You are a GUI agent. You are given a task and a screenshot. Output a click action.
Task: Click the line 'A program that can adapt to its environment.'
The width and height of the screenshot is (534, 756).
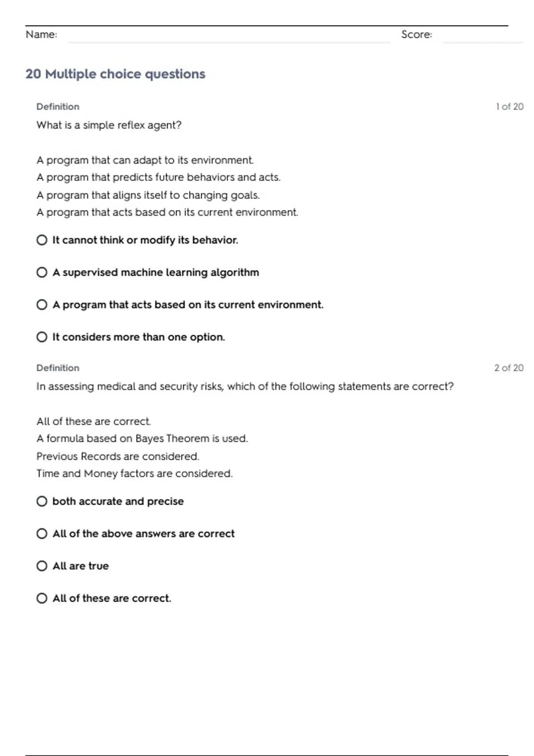(145, 160)
